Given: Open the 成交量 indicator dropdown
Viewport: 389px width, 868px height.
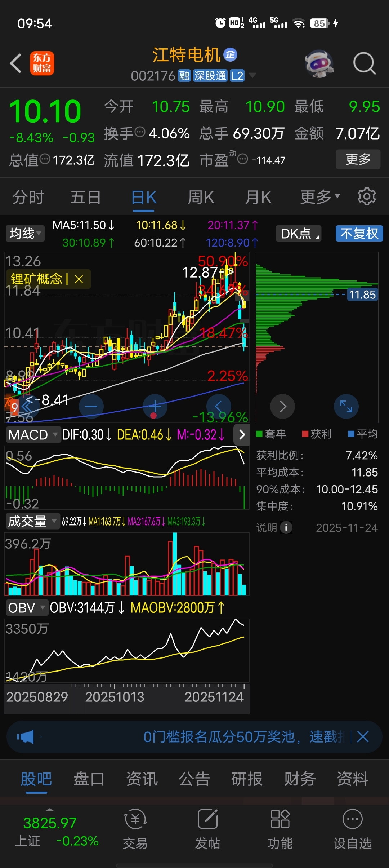Looking at the screenshot, I should pos(32,521).
